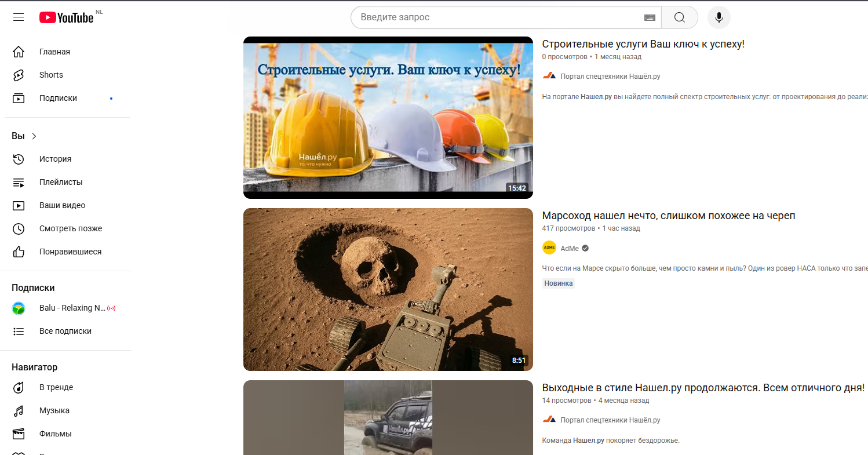This screenshot has height=455, width=868.
Task: Click the Новинка badge
Action: (559, 283)
